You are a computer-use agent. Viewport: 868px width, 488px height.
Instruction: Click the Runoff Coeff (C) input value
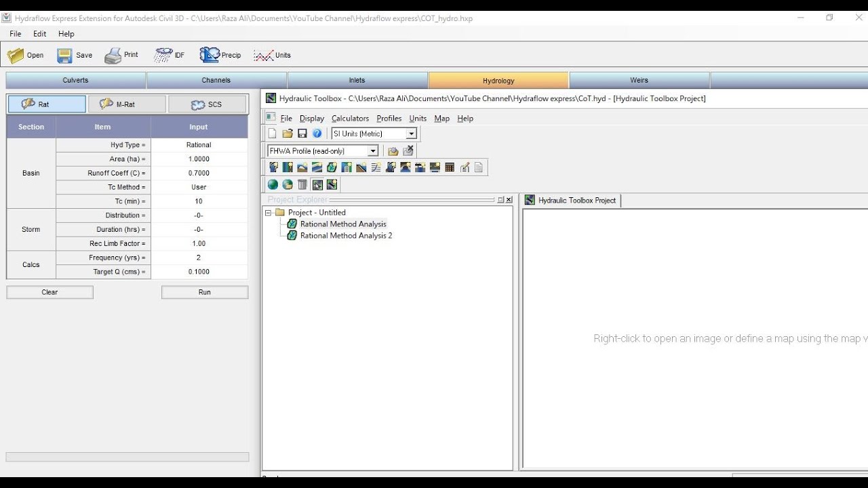click(x=199, y=174)
